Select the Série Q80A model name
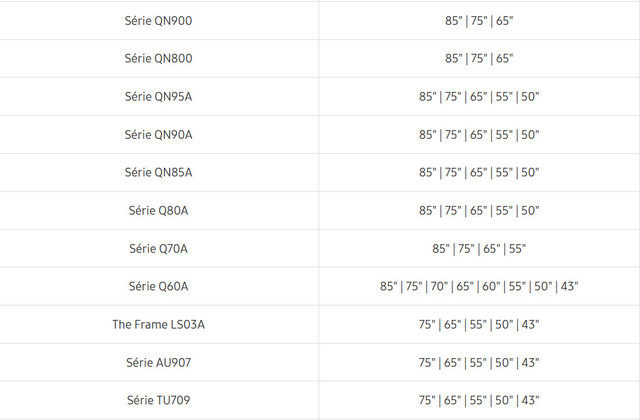 (x=159, y=210)
